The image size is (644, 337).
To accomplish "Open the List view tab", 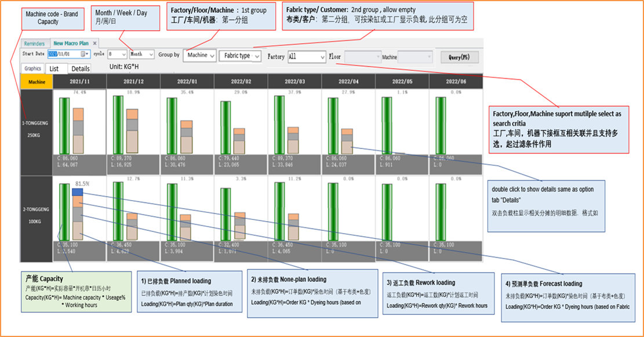I will point(54,68).
